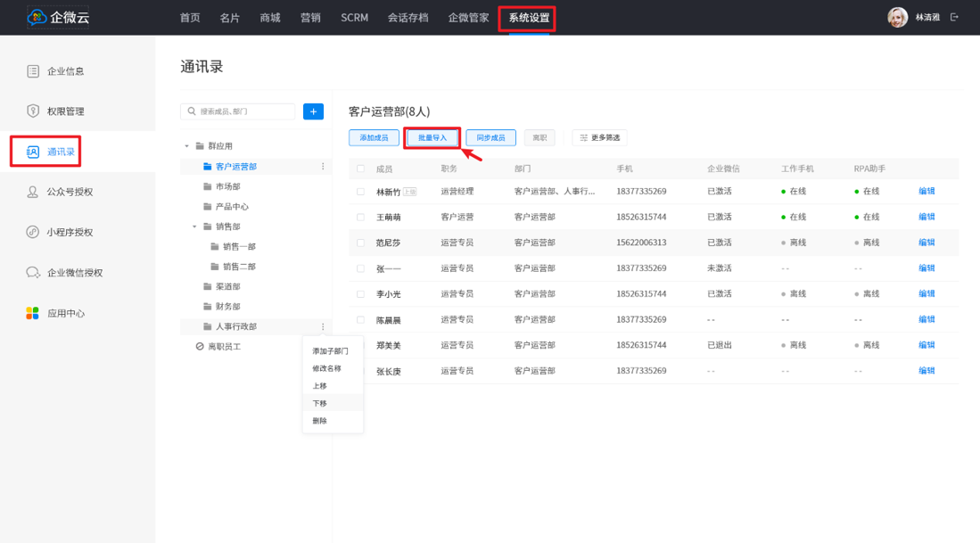Open 应用中心 colored grid icon
The image size is (980, 543).
pyautogui.click(x=32, y=313)
